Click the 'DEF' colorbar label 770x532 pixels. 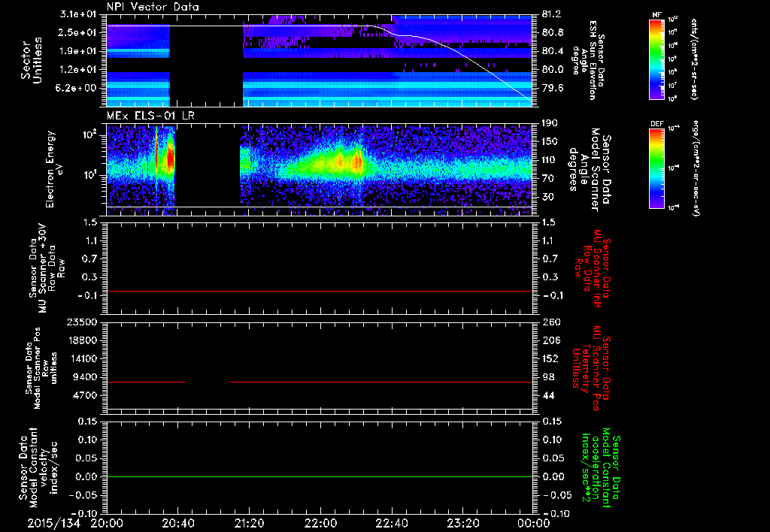[656, 124]
